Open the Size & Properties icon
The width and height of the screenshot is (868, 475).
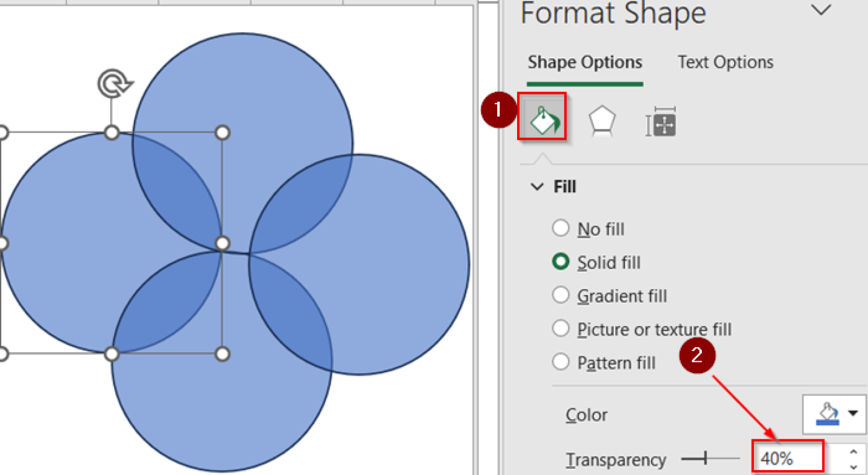[x=661, y=122]
